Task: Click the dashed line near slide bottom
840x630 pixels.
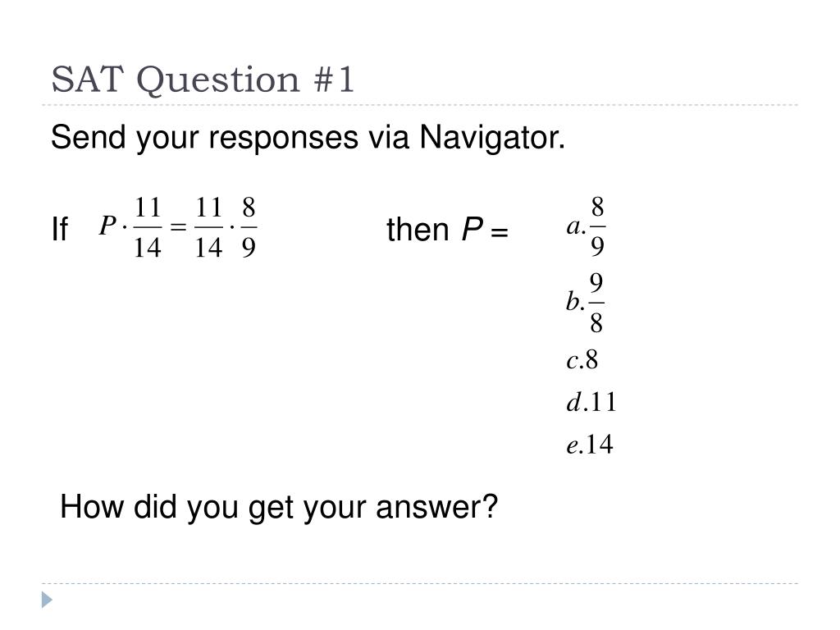Action: [420, 583]
